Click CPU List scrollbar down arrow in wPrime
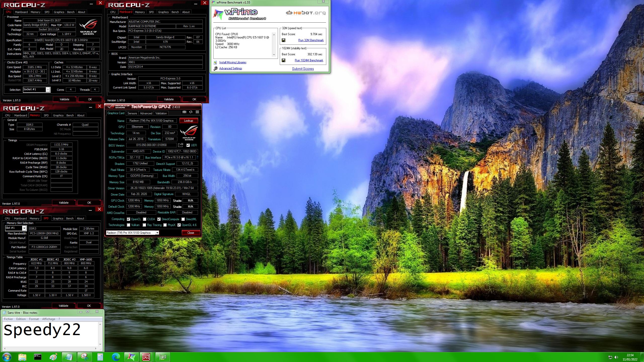The image size is (644, 362). 274,55
